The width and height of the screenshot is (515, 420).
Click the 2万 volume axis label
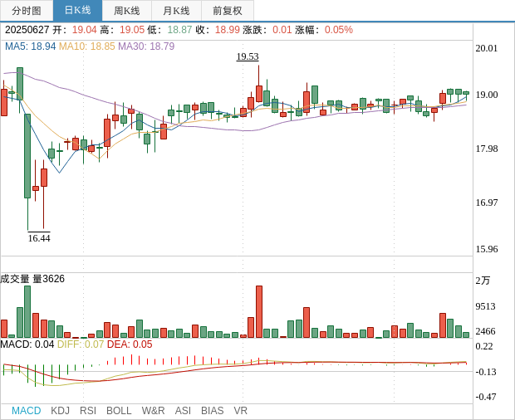tap(483, 281)
